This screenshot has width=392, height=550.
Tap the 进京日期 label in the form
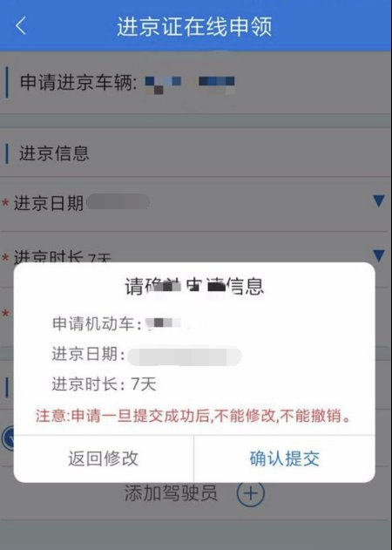tap(49, 203)
